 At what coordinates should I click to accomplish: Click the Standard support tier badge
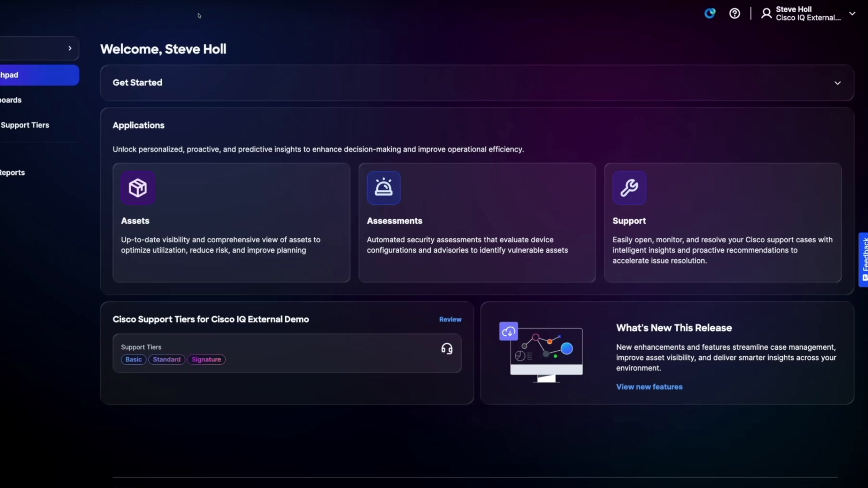[x=166, y=360]
